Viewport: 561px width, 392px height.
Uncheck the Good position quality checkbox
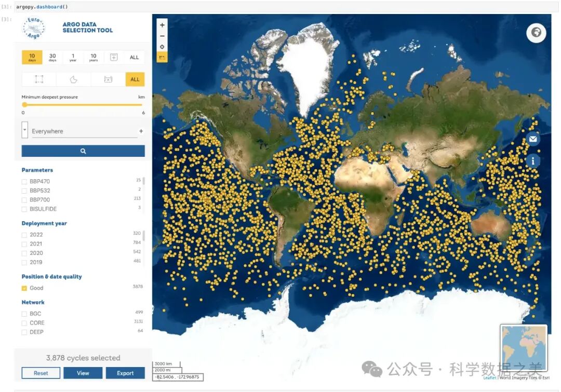[24, 288]
